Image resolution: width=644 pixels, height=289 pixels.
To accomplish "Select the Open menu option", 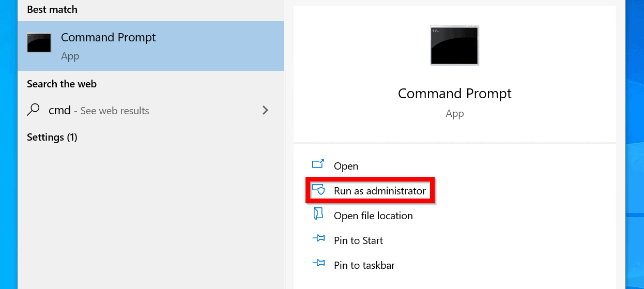I will click(x=346, y=166).
